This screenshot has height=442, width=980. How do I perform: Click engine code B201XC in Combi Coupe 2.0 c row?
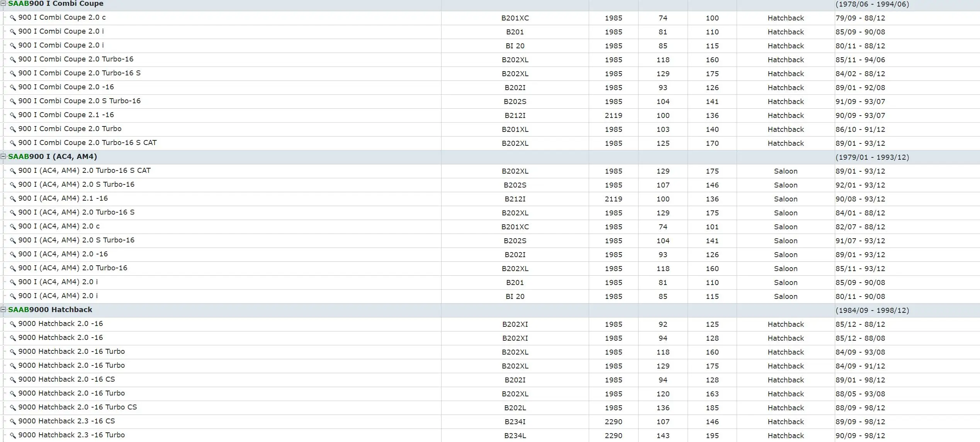point(515,18)
